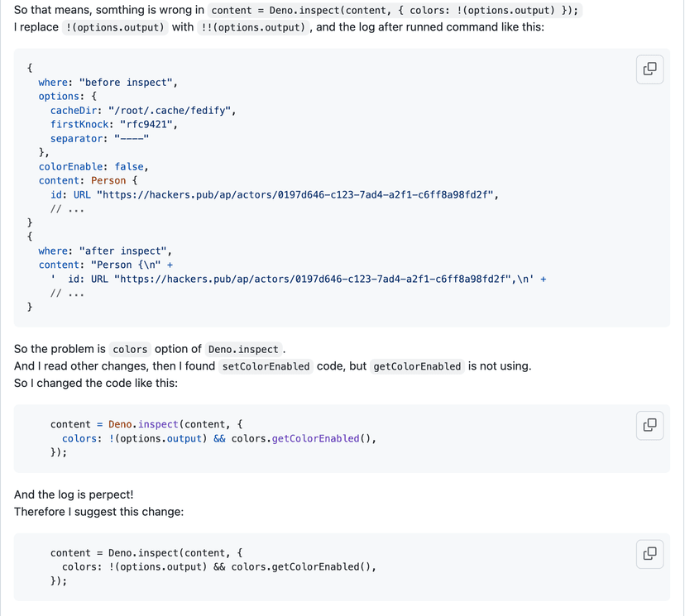Screen dimensions: 685x616
Task: Click the 'colorEnable: false' line
Action: [x=93, y=166]
